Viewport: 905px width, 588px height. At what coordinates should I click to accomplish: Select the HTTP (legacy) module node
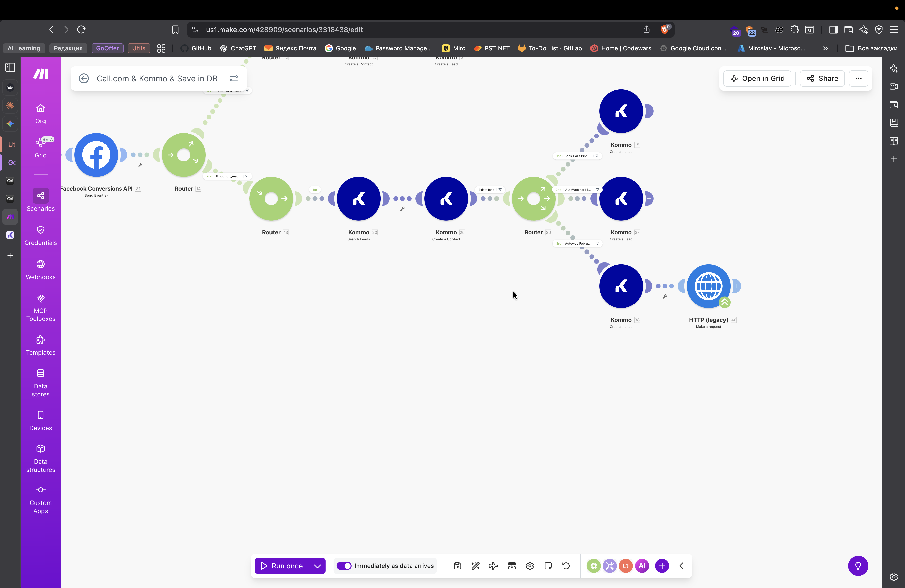click(708, 286)
